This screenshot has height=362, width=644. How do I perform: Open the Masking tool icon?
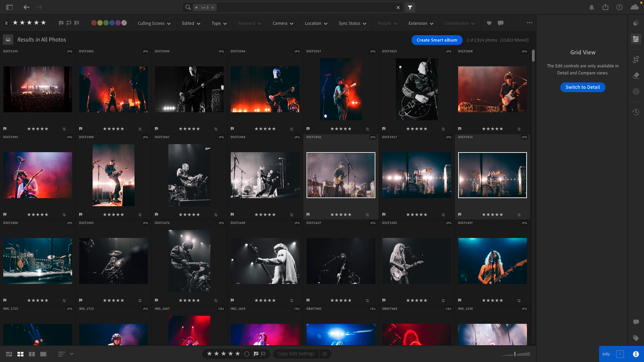(x=636, y=92)
